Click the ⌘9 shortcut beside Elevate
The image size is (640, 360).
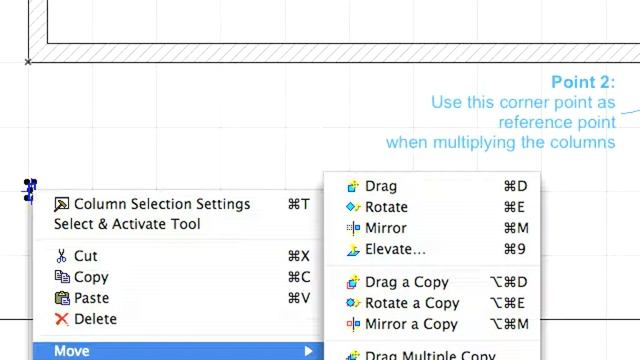[515, 249]
